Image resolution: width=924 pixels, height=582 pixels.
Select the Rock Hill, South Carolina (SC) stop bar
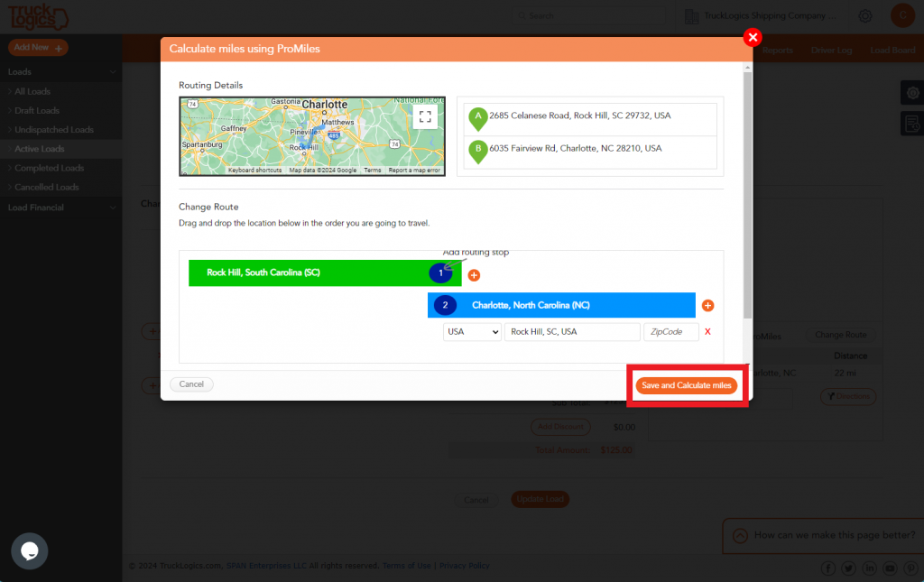tap(325, 273)
